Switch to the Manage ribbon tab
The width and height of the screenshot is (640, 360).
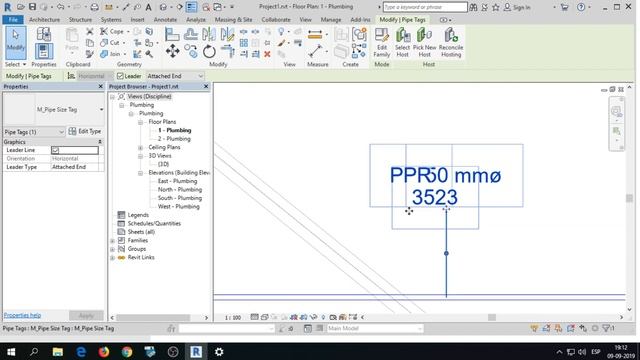(331, 20)
